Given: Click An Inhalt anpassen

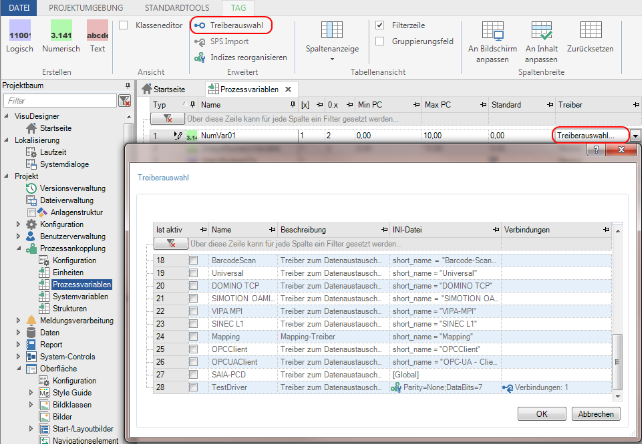Looking at the screenshot, I should (x=541, y=41).
